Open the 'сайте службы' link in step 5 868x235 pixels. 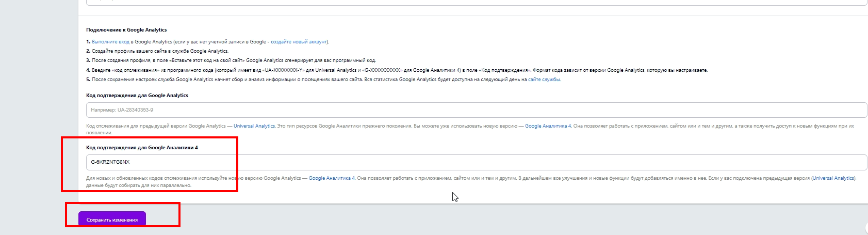point(544,80)
